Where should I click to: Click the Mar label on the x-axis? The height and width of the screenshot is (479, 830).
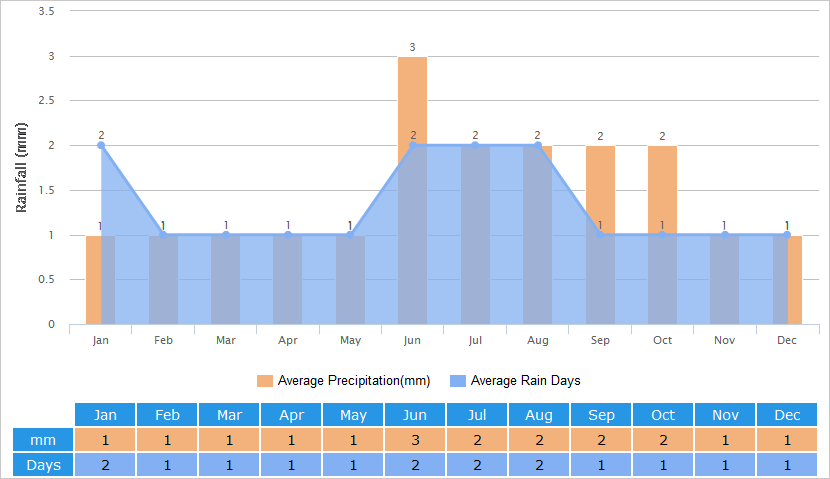pos(226,341)
